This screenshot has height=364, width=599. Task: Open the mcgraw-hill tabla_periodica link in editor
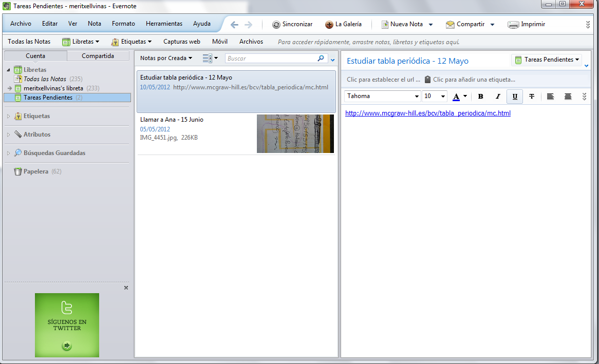coord(428,113)
